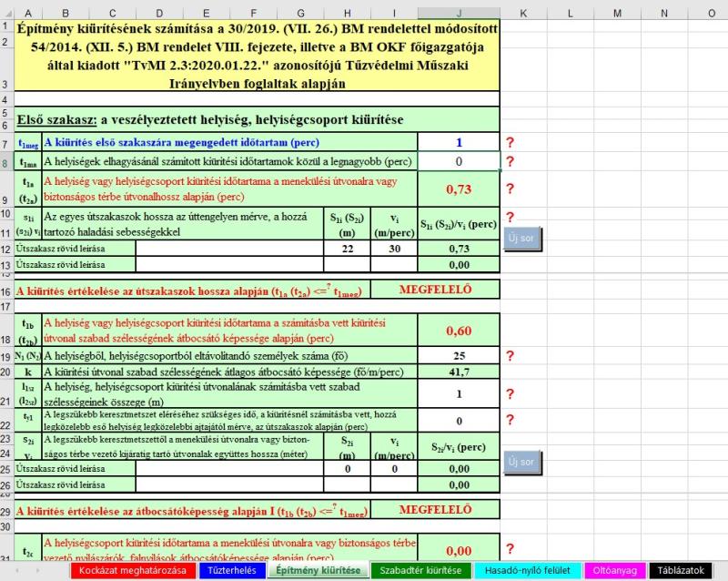Click the question mark above first Új sor button
The image size is (728, 581).
tap(511, 218)
